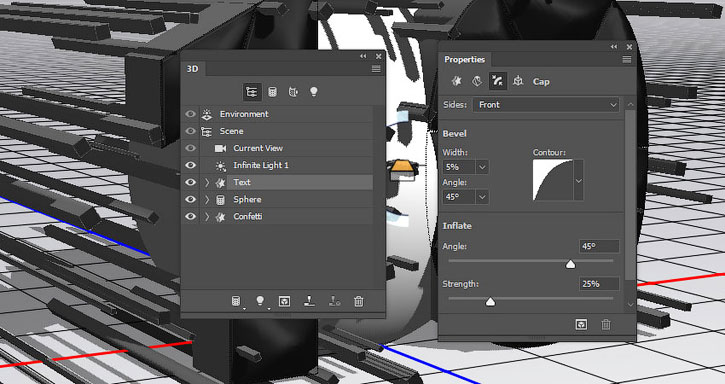The width and height of the screenshot is (725, 384).
Task: Click the Inflate Angle 45° field
Action: tap(599, 247)
